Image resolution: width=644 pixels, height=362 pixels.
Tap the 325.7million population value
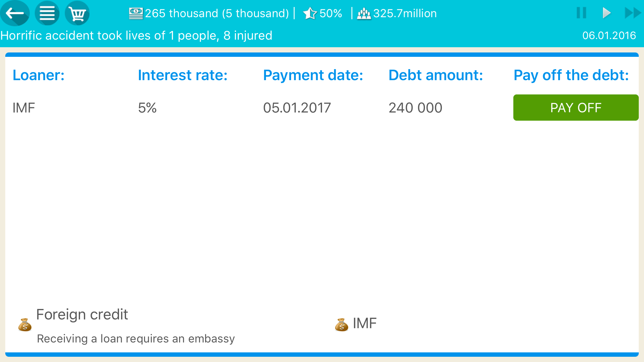tap(405, 13)
